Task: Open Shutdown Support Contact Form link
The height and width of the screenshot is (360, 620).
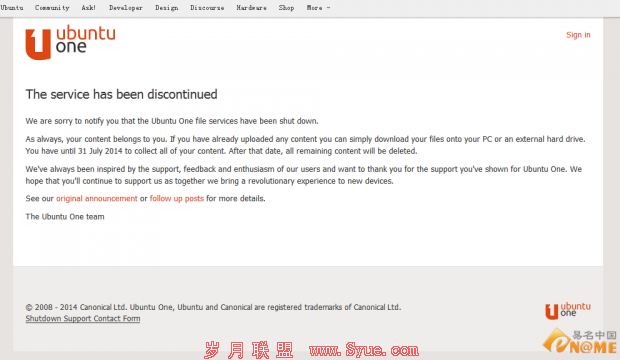Action: click(x=83, y=318)
